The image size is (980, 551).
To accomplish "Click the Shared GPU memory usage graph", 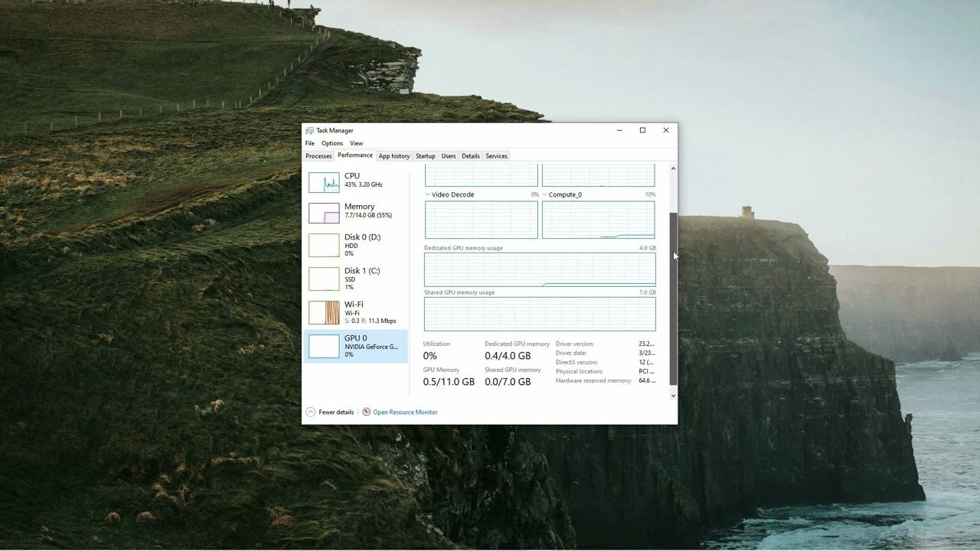I will (540, 314).
